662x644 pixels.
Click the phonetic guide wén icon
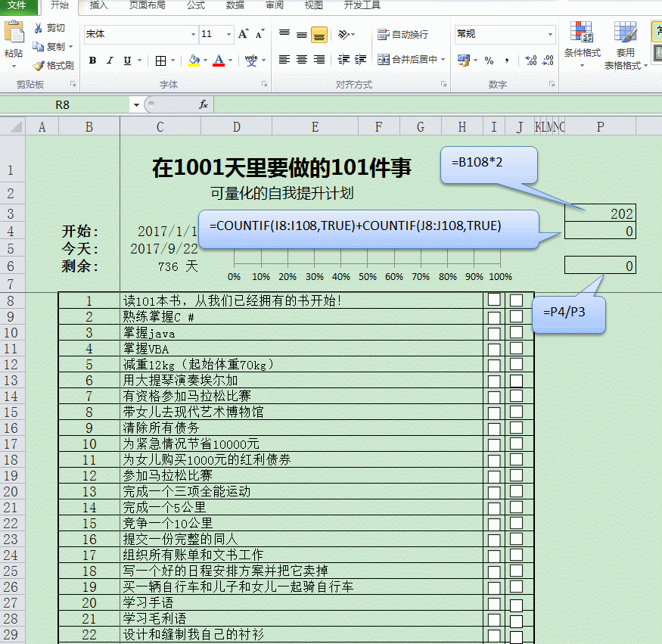(x=251, y=61)
